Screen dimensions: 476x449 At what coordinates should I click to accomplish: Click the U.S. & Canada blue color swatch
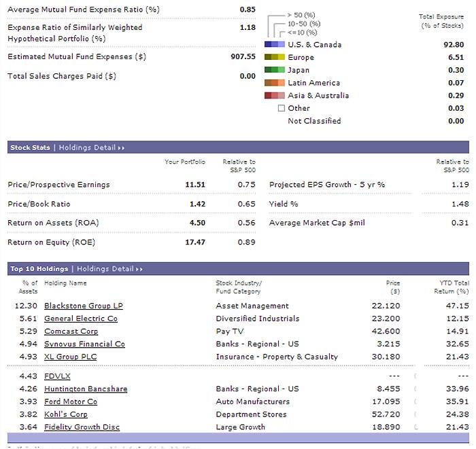point(275,45)
